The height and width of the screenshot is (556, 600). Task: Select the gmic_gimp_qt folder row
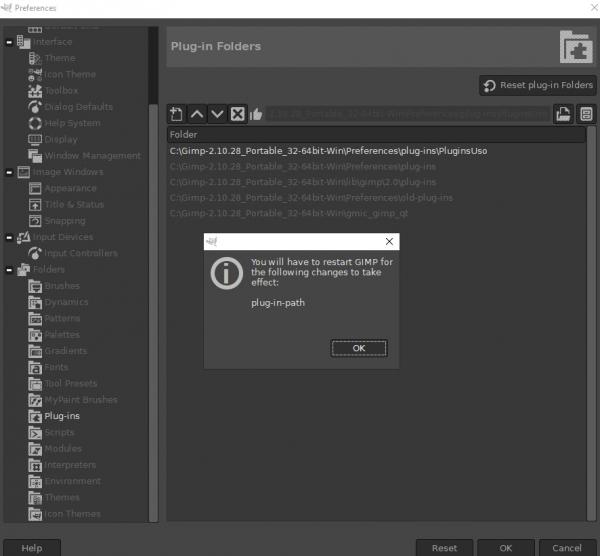(376, 213)
